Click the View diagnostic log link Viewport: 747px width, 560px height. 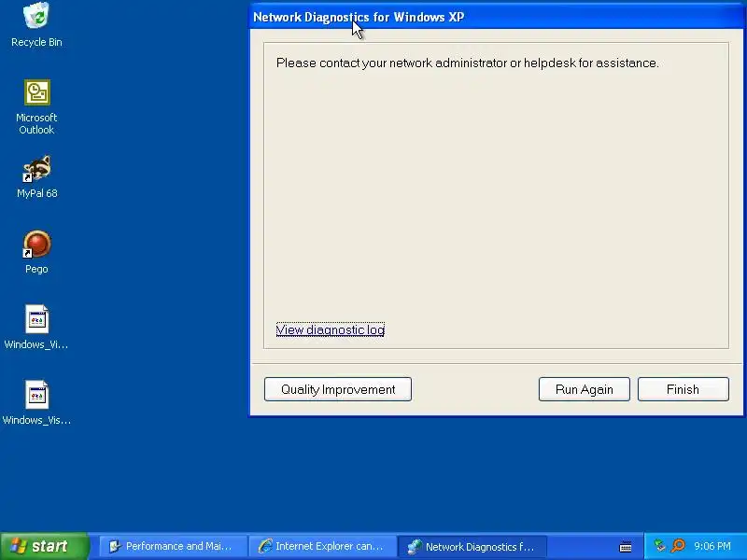(331, 329)
